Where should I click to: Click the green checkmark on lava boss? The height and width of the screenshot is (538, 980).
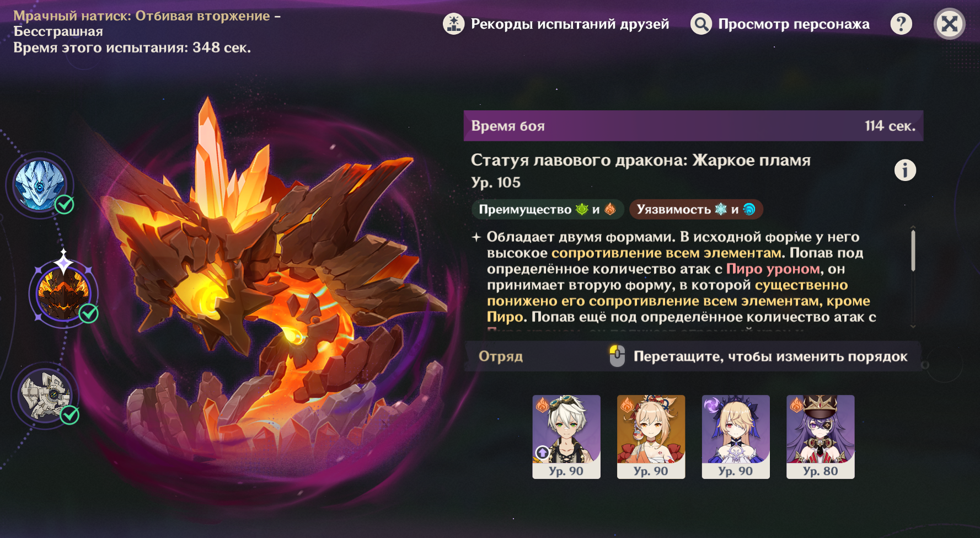pyautogui.click(x=88, y=313)
